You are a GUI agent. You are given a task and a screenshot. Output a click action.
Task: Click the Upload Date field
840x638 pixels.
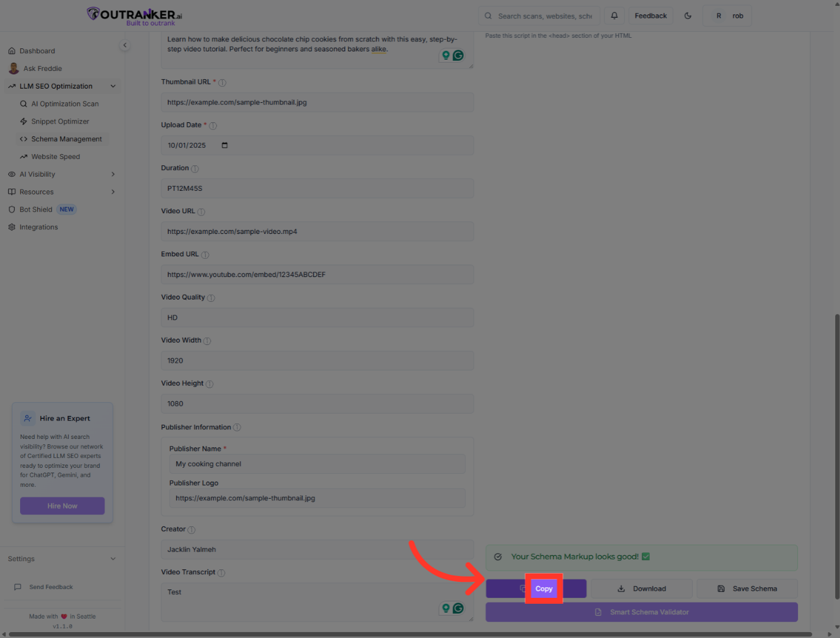317,145
